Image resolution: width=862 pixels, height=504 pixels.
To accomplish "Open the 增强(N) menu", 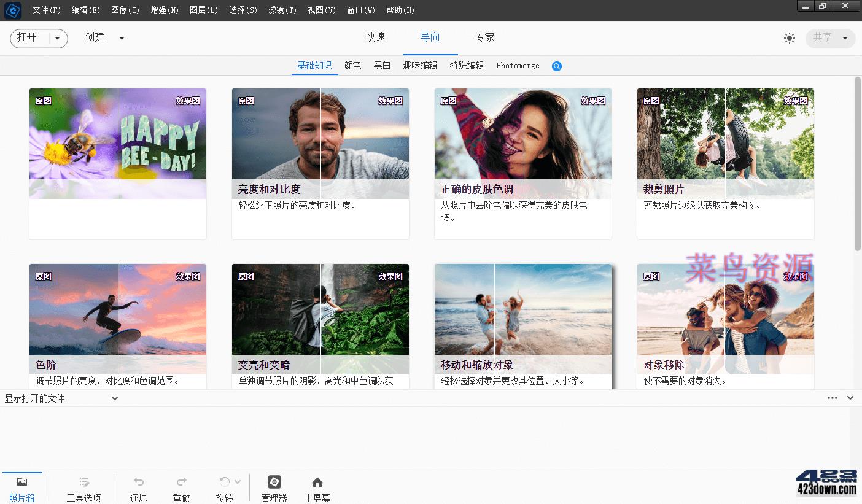I will pos(164,10).
